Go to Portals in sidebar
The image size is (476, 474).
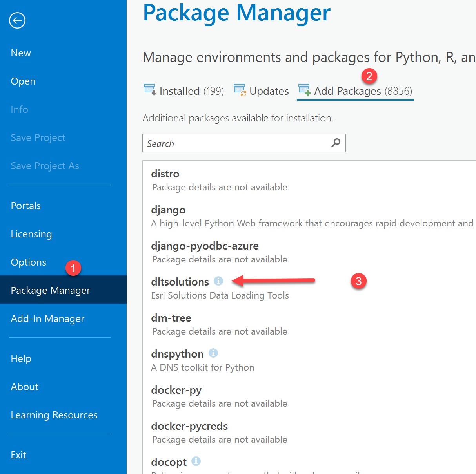click(26, 206)
